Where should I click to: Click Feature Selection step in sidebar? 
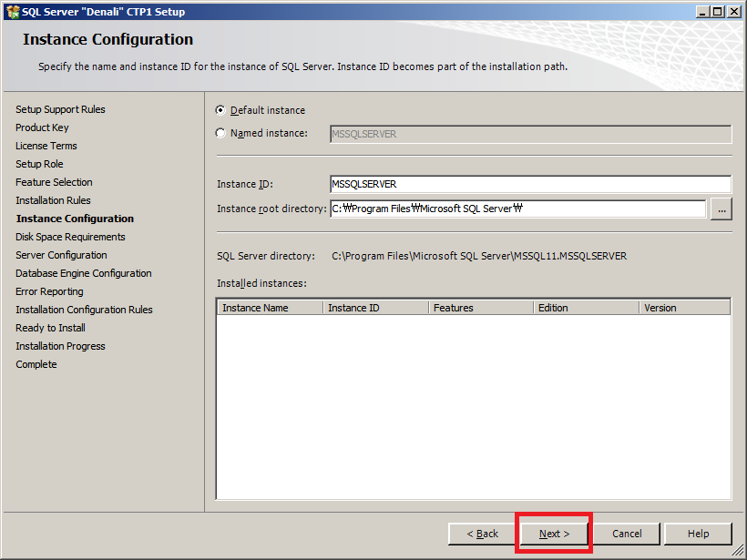pyautogui.click(x=54, y=182)
